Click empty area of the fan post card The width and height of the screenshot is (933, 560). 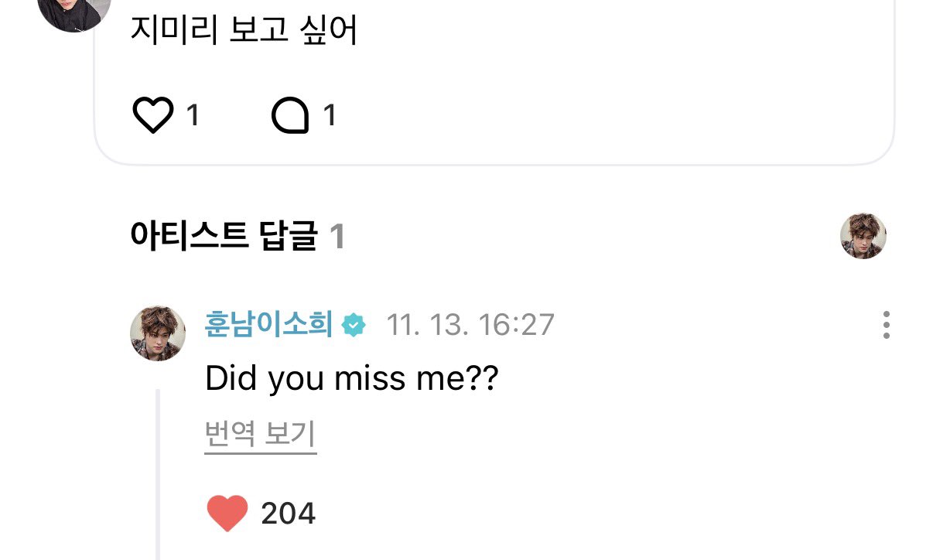(619, 93)
